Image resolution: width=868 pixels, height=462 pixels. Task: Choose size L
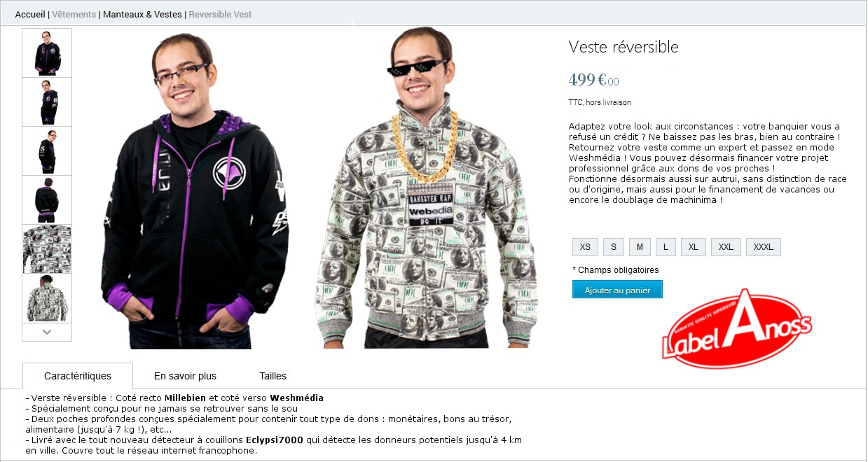pos(666,247)
